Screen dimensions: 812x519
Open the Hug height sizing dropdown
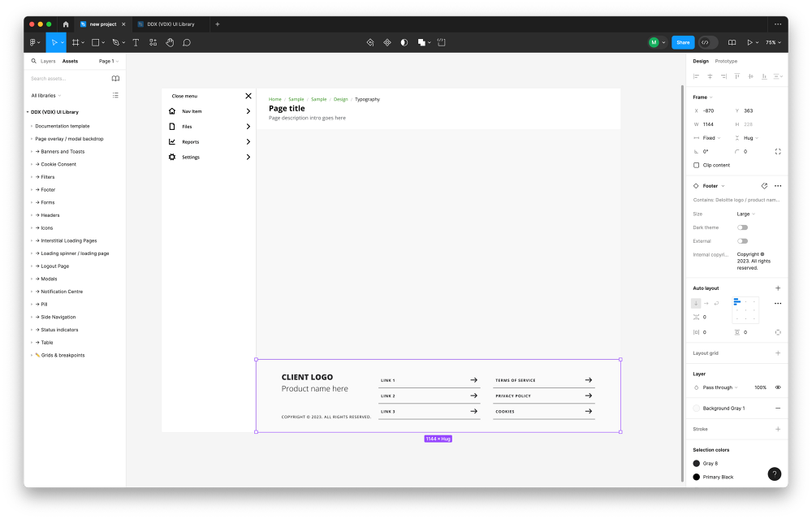pyautogui.click(x=747, y=138)
